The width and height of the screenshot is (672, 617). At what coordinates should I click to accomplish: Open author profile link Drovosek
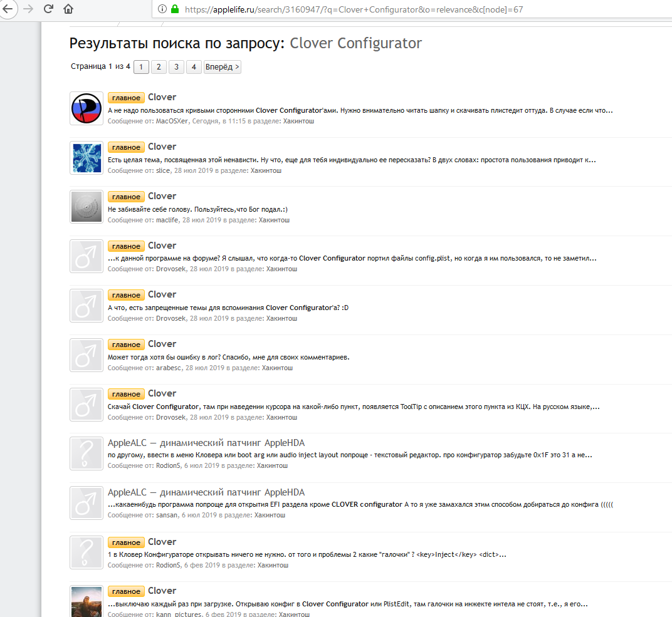pos(171,269)
